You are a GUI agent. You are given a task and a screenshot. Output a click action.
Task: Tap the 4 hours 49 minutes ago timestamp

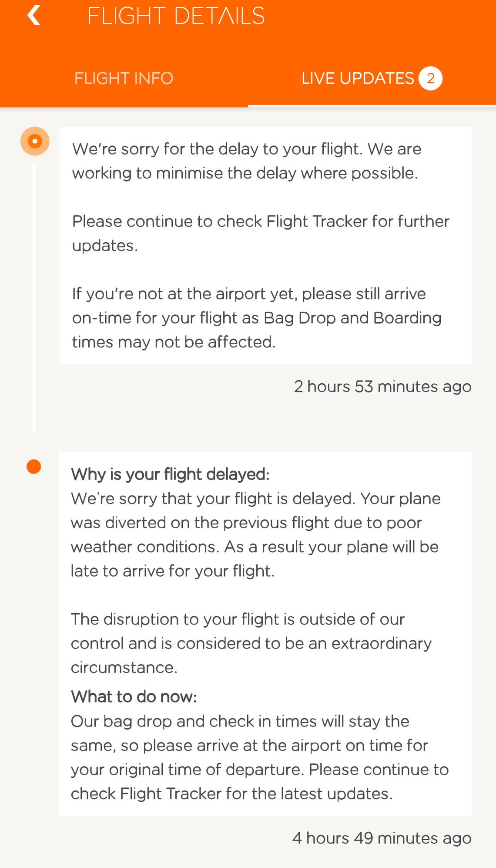point(382,838)
